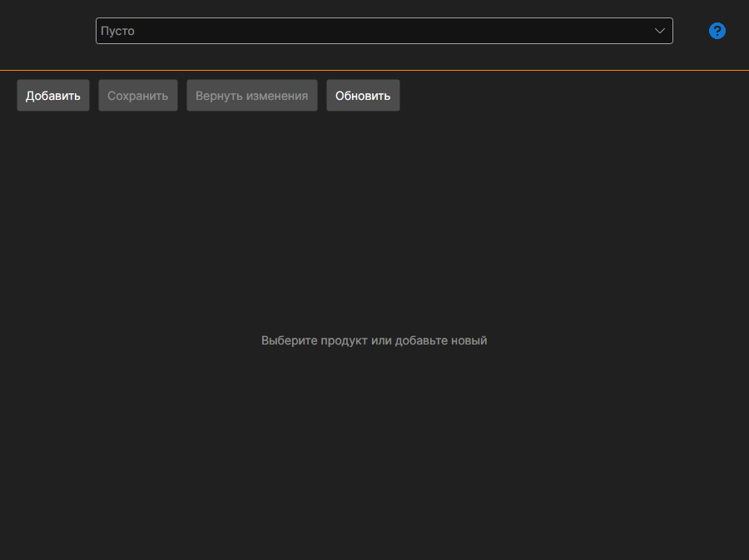The image size is (749, 560).
Task: Click the Вернуть изменения button
Action: click(252, 96)
